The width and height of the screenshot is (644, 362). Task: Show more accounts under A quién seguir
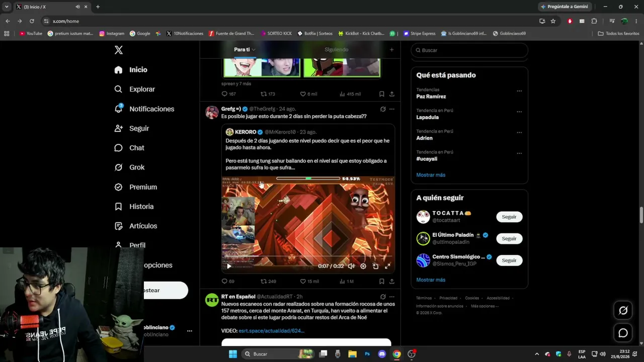pos(431,280)
